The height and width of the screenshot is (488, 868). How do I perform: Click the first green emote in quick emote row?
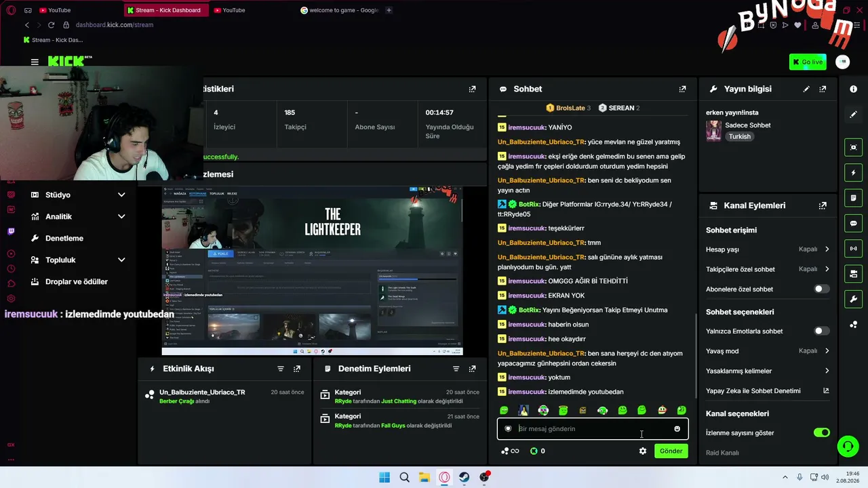click(504, 410)
